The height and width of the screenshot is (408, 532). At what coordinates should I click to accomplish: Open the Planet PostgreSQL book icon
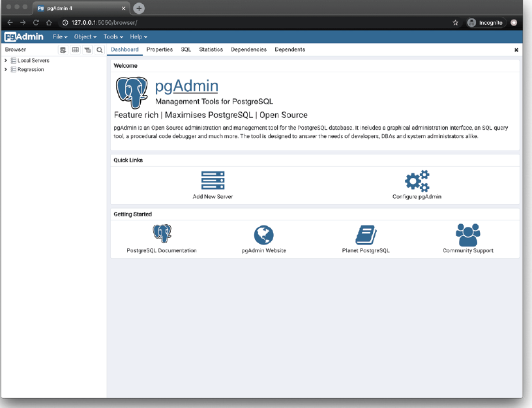click(366, 235)
